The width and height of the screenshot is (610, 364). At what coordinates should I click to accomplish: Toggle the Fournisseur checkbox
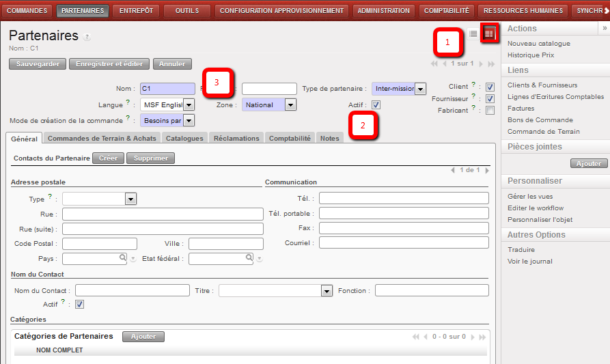pos(490,99)
